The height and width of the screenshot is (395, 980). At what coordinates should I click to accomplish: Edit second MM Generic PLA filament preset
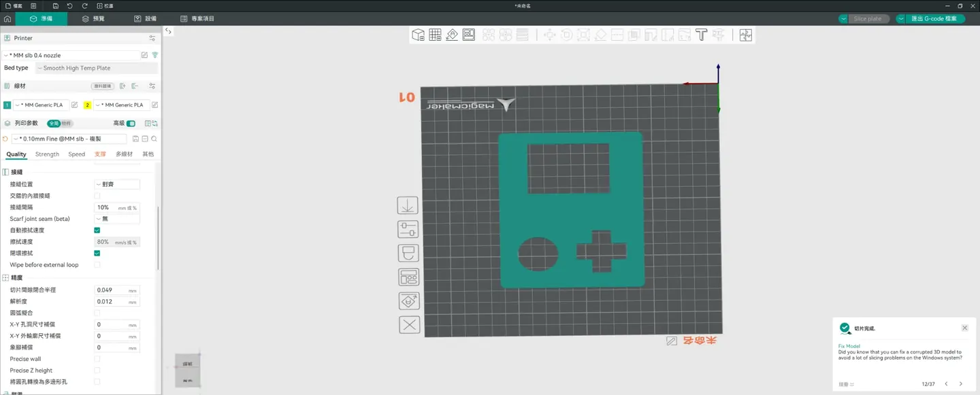click(154, 105)
